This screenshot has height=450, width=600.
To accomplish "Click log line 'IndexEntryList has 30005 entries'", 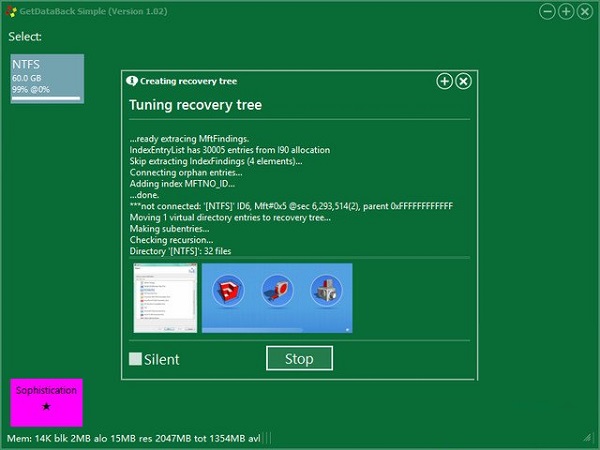I will [x=230, y=150].
